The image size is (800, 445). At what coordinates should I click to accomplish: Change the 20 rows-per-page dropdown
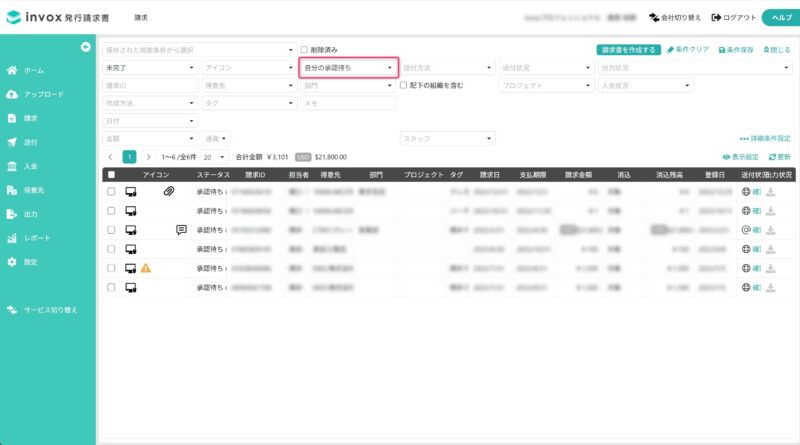214,157
